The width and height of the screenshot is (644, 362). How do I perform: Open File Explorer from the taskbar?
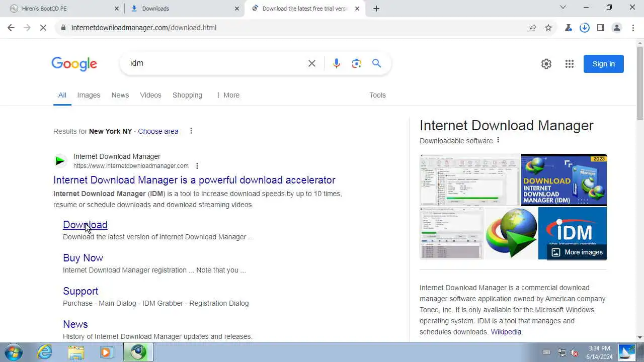(x=76, y=352)
